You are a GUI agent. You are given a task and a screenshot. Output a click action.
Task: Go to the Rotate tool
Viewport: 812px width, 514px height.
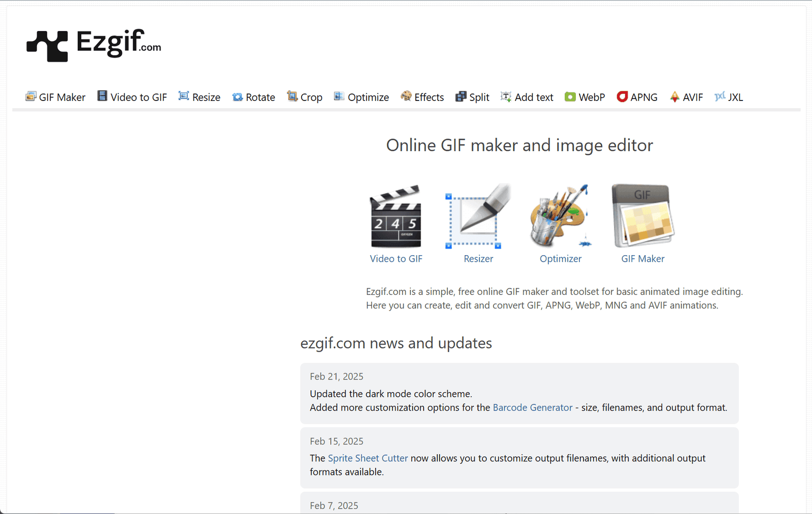pos(254,97)
